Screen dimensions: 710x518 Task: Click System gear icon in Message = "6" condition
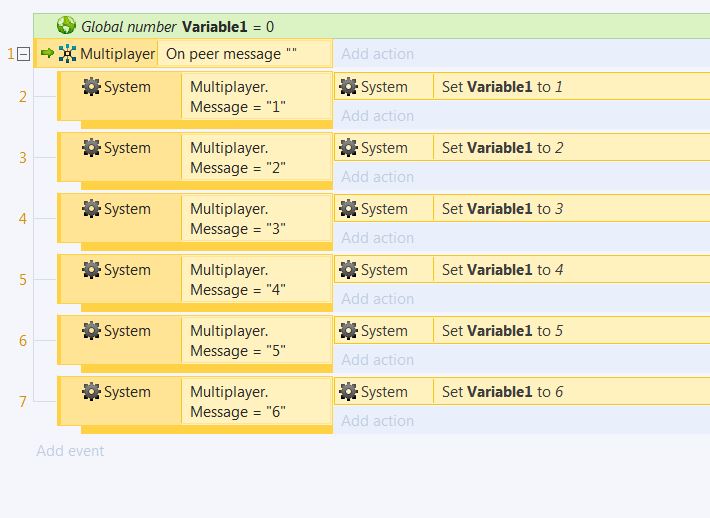(91, 392)
